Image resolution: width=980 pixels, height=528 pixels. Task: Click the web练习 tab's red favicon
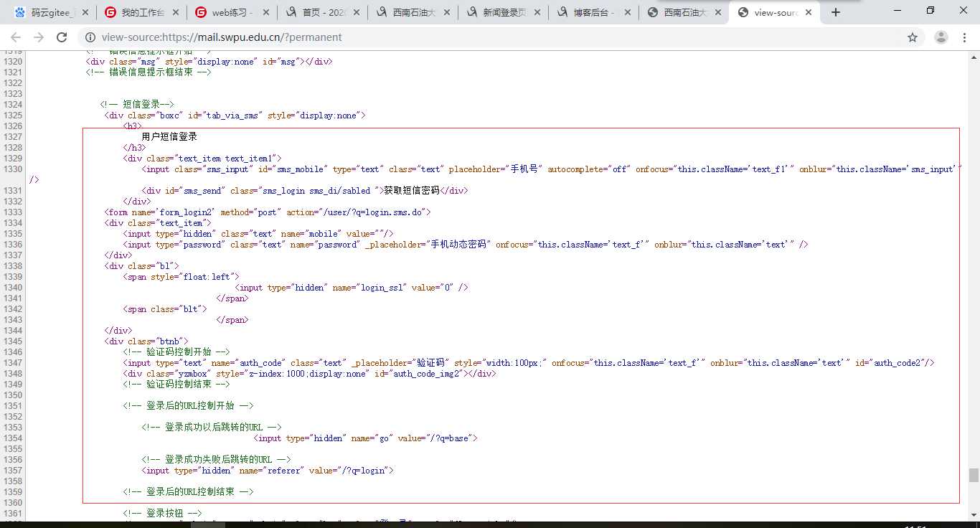pos(201,12)
